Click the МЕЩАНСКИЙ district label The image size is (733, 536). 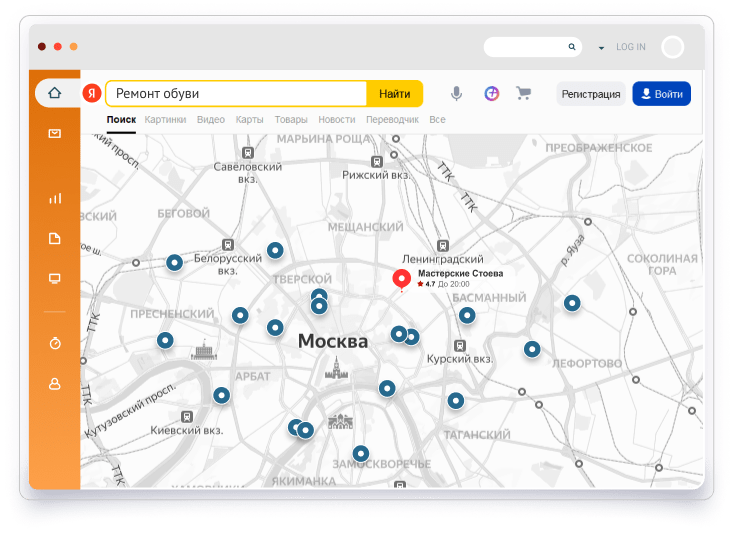pos(365,227)
